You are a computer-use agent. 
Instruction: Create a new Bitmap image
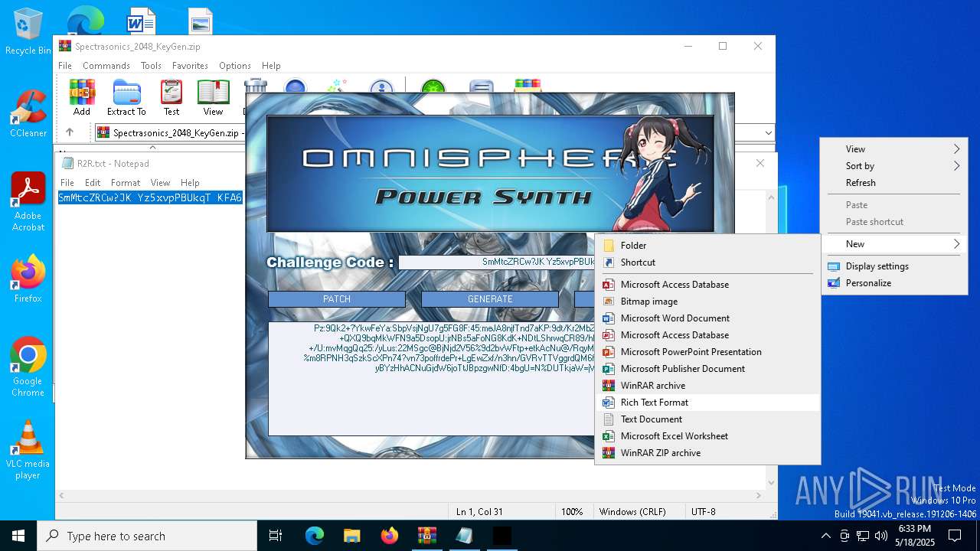(x=707, y=302)
